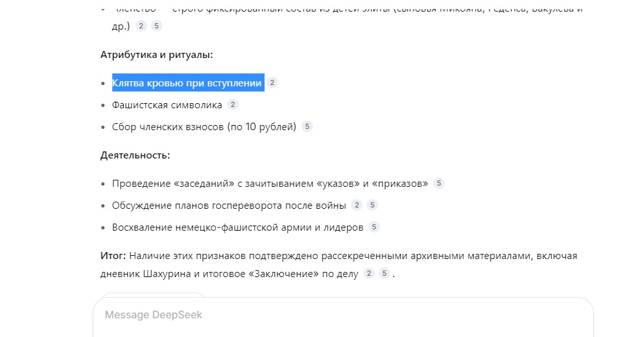Open citation 2 after '«Заключение» по делу'
The height and width of the screenshot is (337, 644).
tap(369, 273)
